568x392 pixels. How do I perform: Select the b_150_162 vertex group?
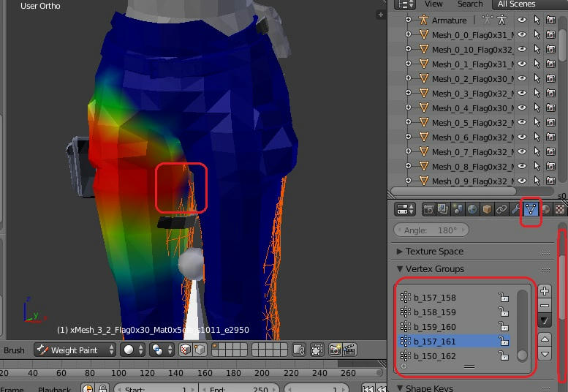point(435,356)
